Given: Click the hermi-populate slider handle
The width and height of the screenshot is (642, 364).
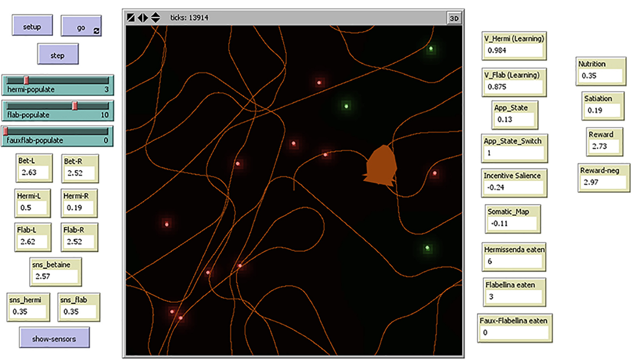Looking at the screenshot, I should coord(26,80).
